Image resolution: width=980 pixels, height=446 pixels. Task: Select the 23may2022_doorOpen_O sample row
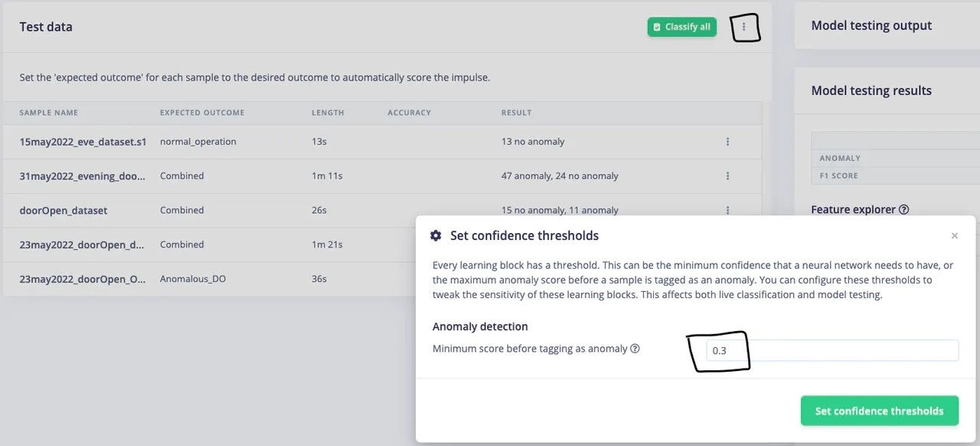point(82,279)
